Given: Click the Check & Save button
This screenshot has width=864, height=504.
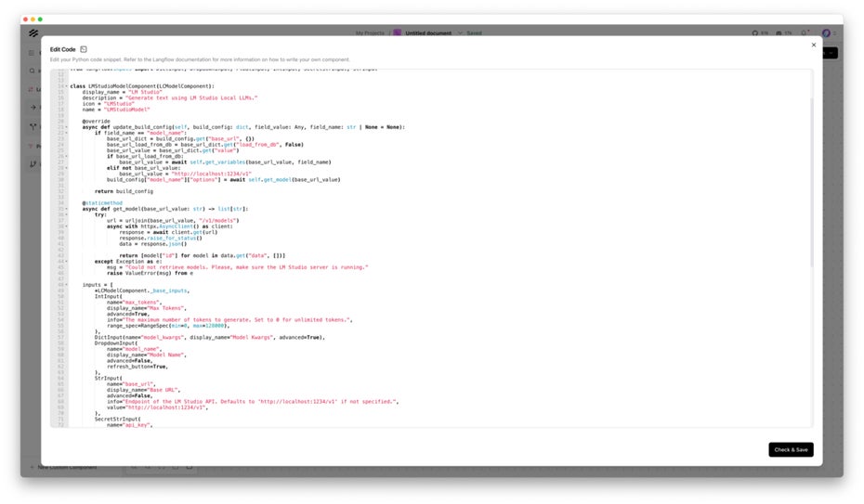Looking at the screenshot, I should 791,449.
